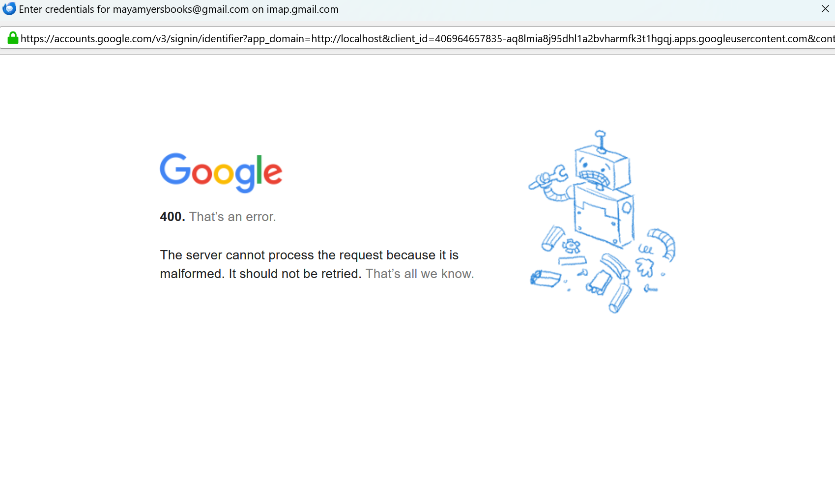835x504 pixels.
Task: Click the curved robot arm segment on right
Action: pyautogui.click(x=662, y=244)
